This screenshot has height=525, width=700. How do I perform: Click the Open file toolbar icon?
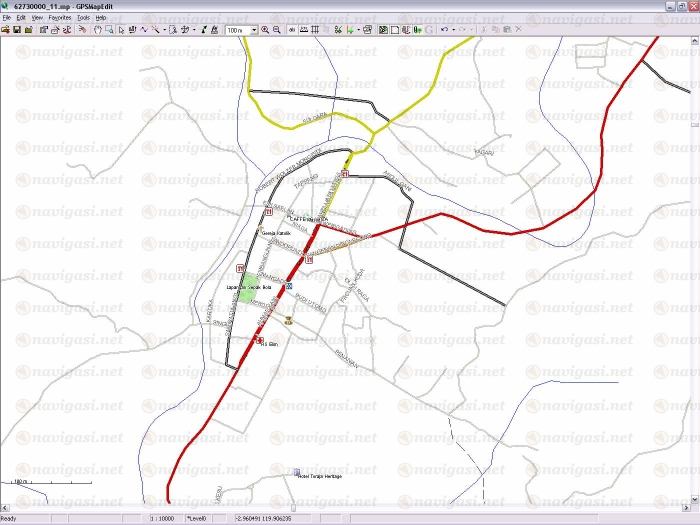point(5,30)
